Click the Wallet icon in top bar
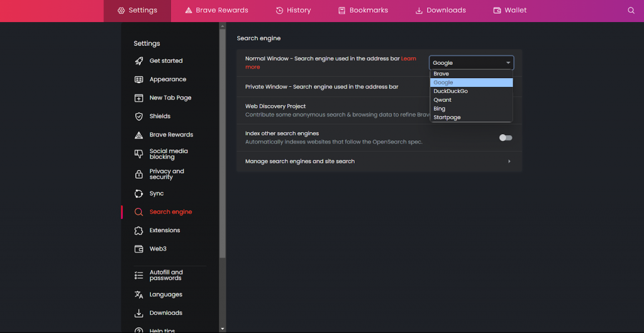644x333 pixels. 497,11
